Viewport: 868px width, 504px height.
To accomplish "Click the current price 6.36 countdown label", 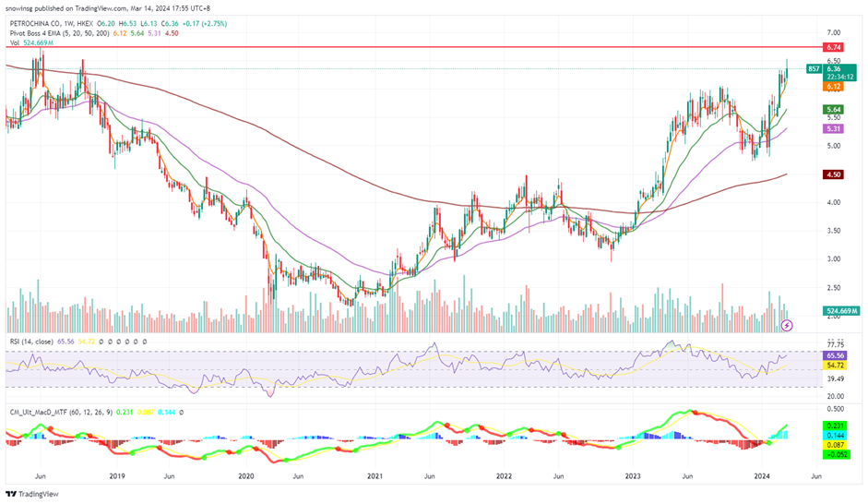I will 839,73.
